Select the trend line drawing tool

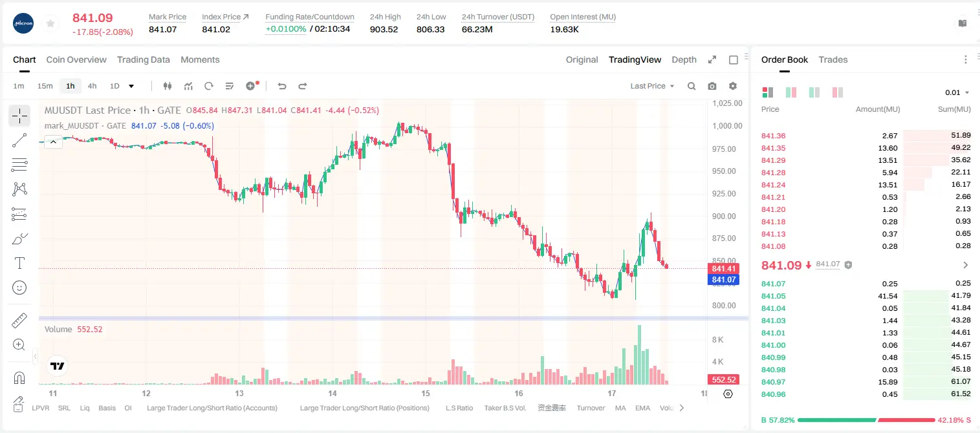(19, 140)
